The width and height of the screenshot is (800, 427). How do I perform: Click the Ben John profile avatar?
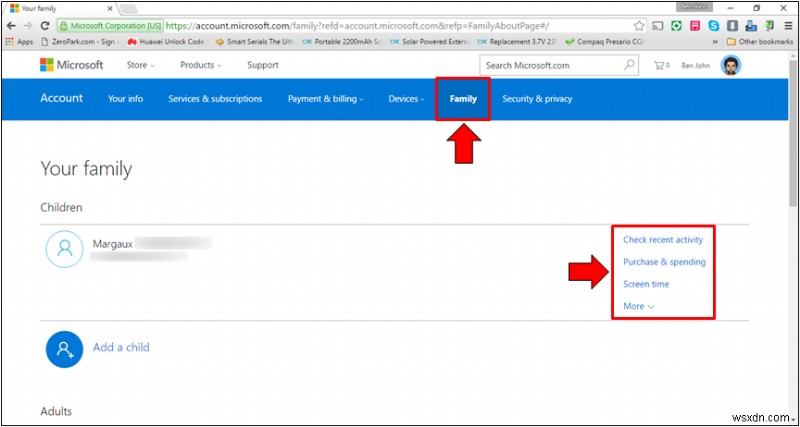(731, 65)
